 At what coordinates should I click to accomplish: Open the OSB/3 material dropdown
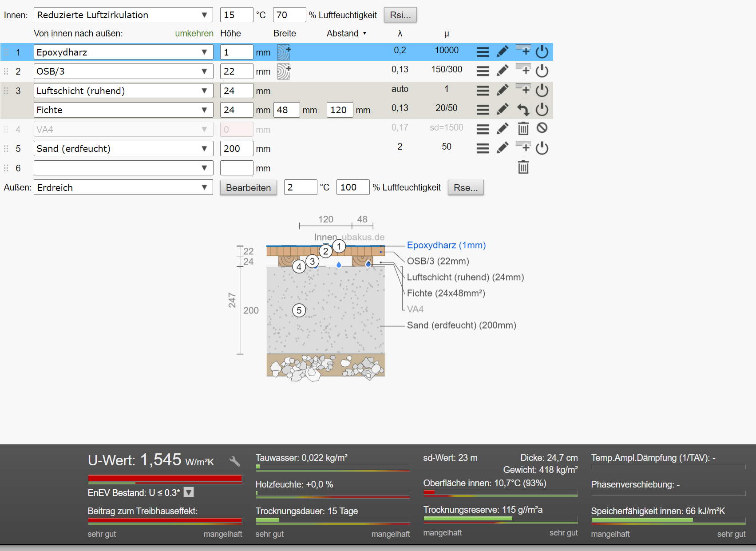[x=123, y=71]
